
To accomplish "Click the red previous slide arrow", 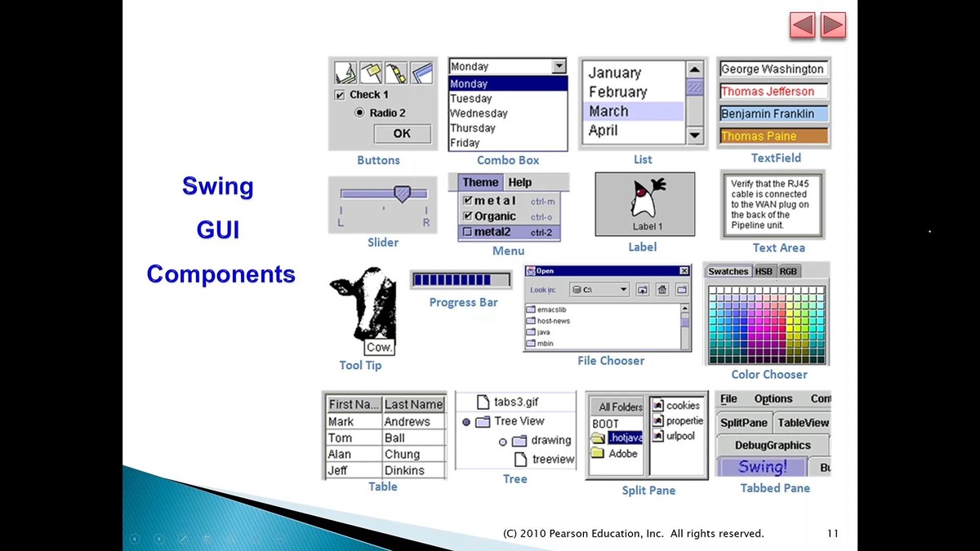I will [803, 25].
